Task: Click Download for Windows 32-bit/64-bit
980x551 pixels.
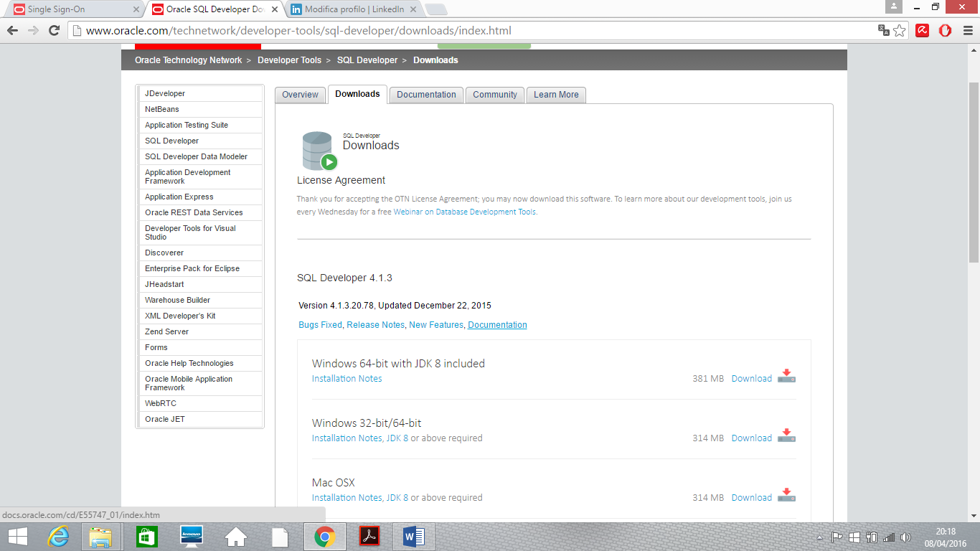Action: click(751, 438)
